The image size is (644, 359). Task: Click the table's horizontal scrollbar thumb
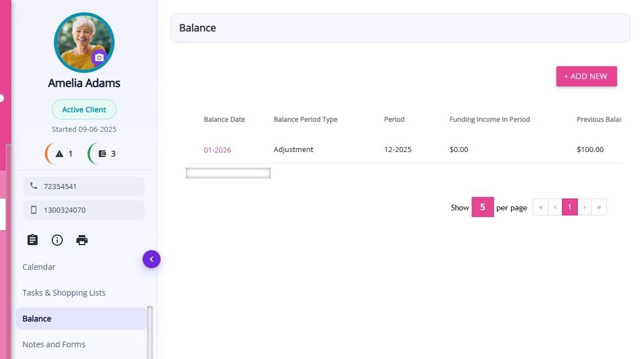point(228,173)
